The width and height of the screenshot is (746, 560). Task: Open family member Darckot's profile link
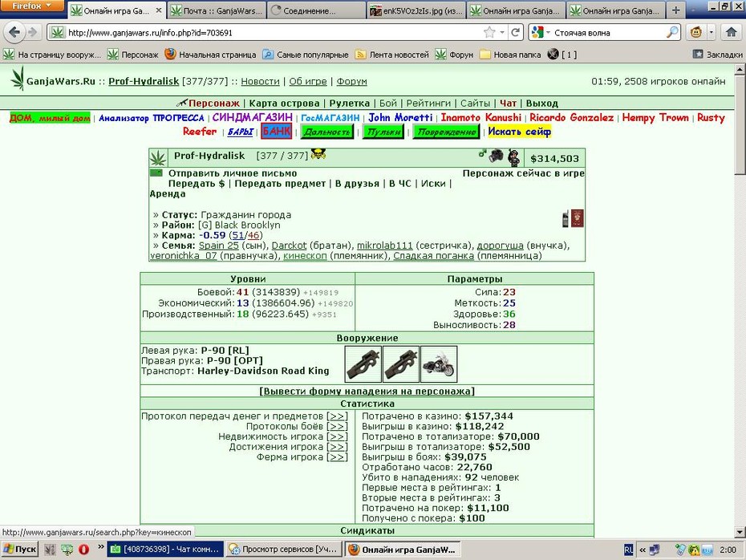(x=289, y=246)
